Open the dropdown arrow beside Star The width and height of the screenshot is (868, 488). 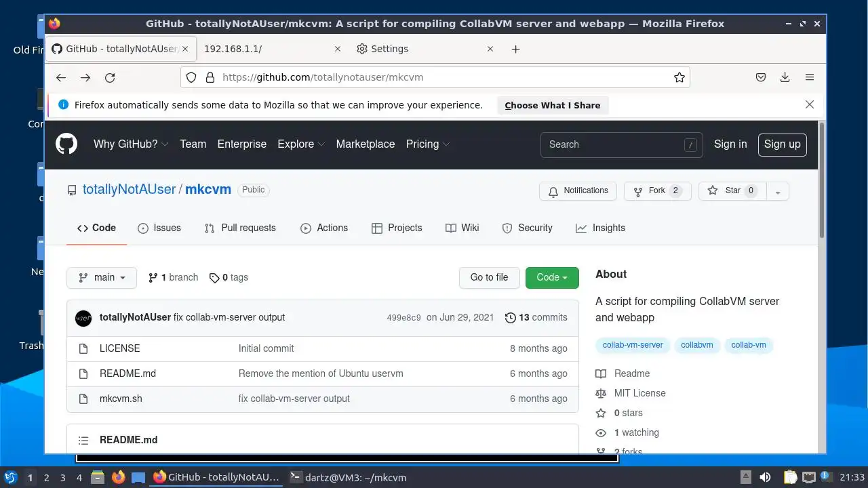(x=778, y=191)
